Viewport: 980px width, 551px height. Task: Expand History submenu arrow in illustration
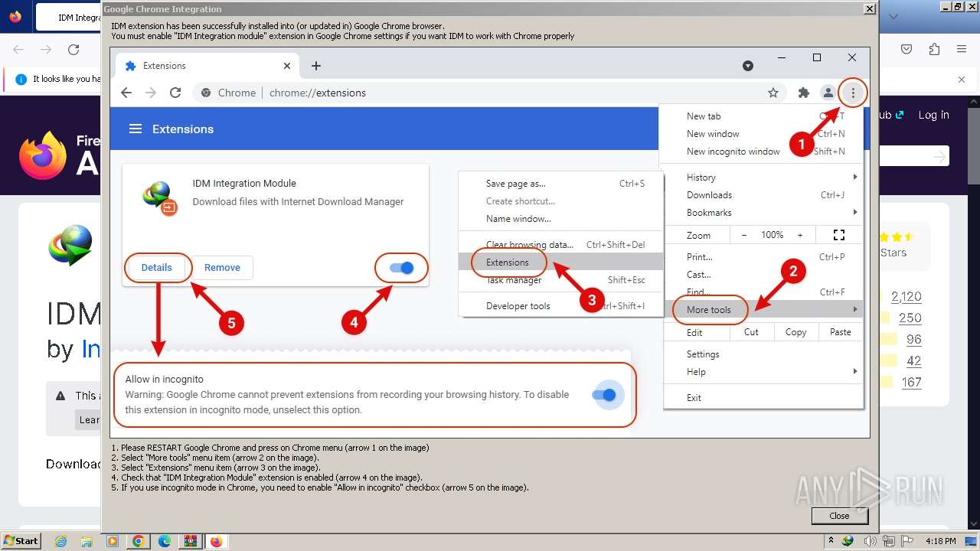(854, 177)
